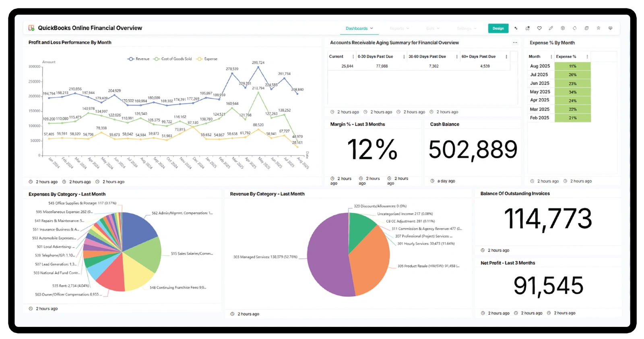The image size is (644, 339).
Task: Expand the Reports dropdown menu
Action: click(399, 28)
